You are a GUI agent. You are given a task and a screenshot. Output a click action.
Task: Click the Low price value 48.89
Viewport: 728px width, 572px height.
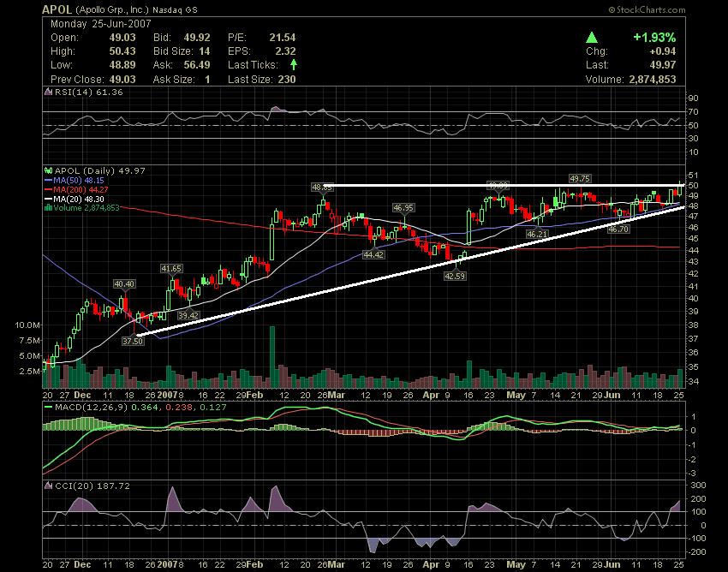pyautogui.click(x=122, y=65)
